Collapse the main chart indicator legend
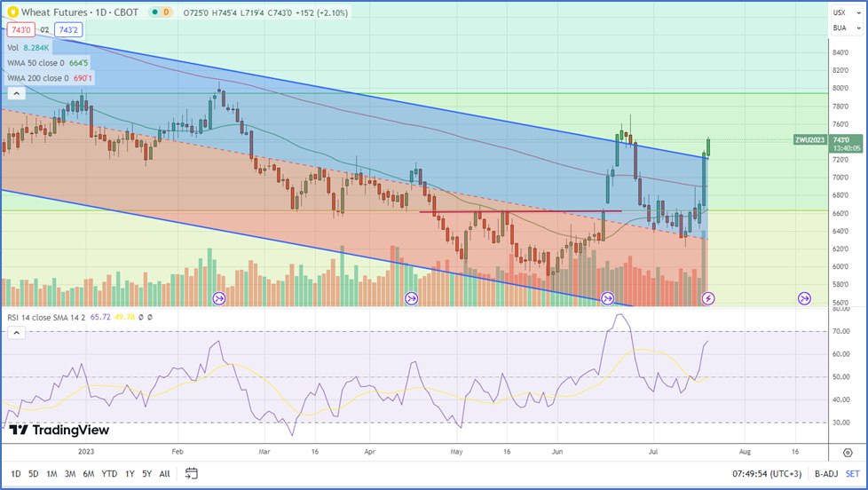Screen dimensions: 868x490 point(16,93)
